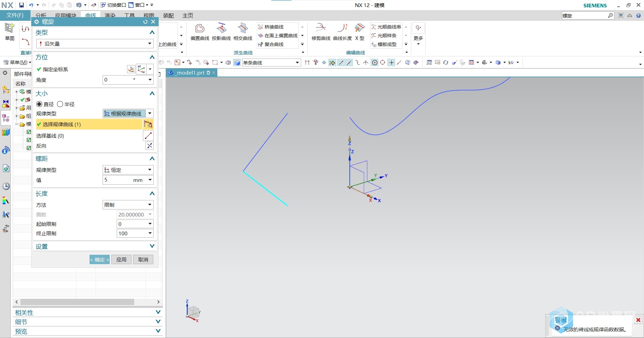Open the start limit (起始限制) dropdown arrow
644x338 pixels.
(150, 224)
